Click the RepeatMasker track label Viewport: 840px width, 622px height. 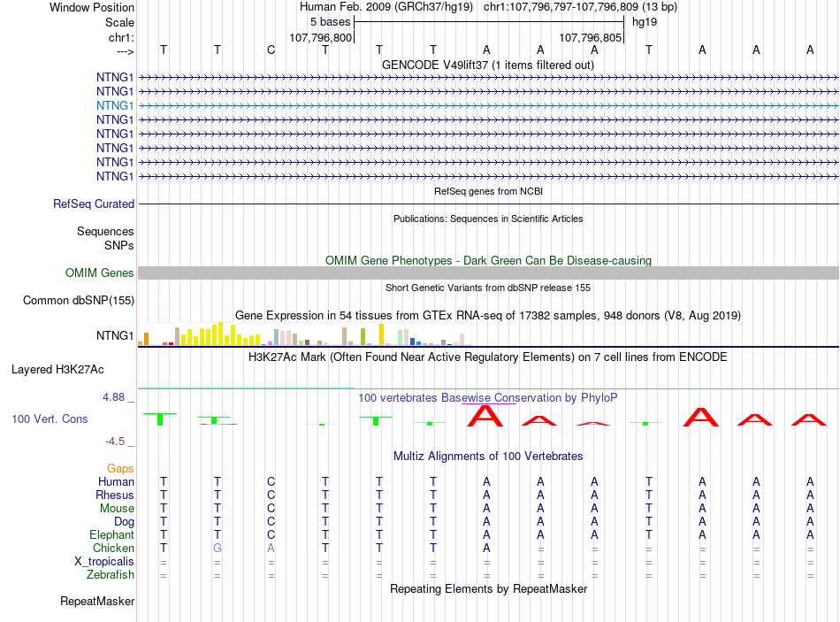coord(97,601)
